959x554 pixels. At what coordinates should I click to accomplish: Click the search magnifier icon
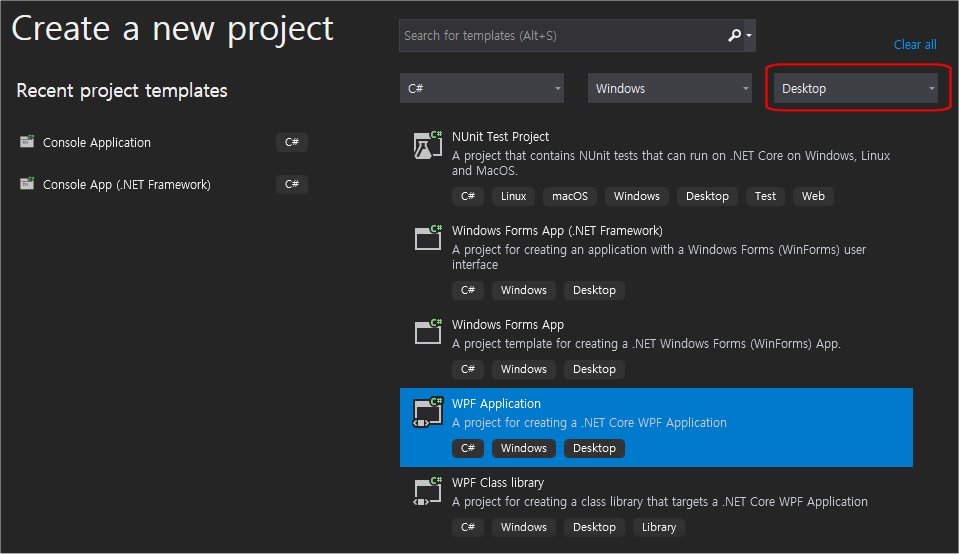click(x=735, y=35)
